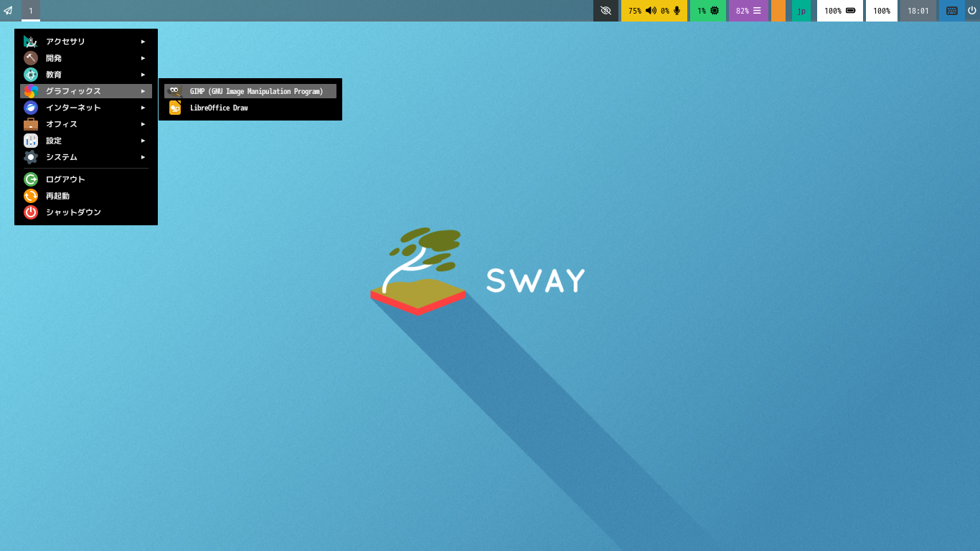Mute the microphone via its icon
This screenshot has width=980, height=551.
coord(677,11)
